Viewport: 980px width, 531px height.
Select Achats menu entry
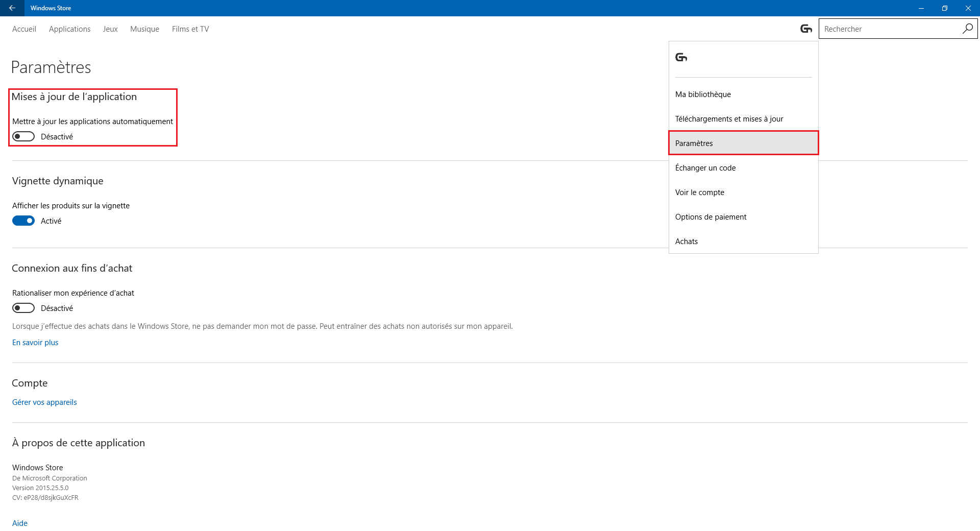[x=744, y=241]
